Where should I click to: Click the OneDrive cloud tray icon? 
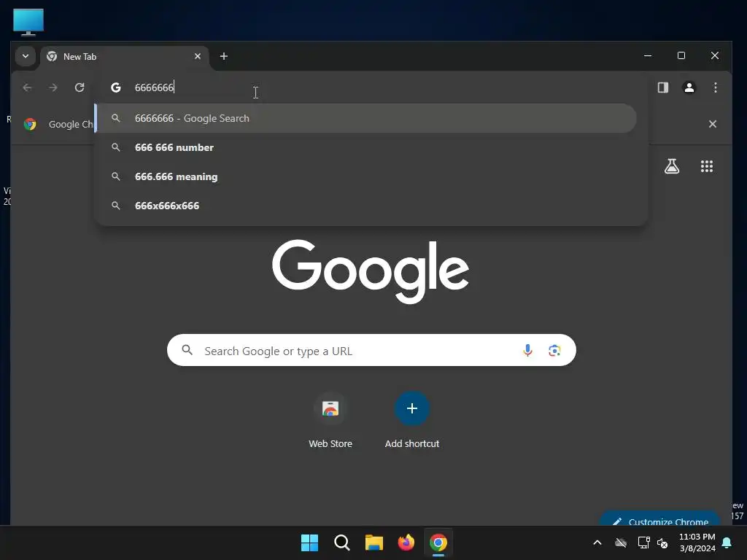pyautogui.click(x=620, y=542)
